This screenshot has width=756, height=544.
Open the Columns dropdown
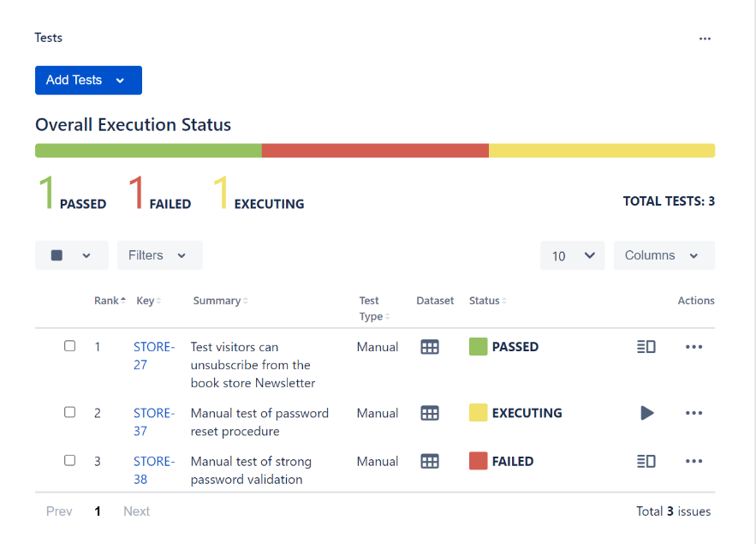[x=664, y=254]
